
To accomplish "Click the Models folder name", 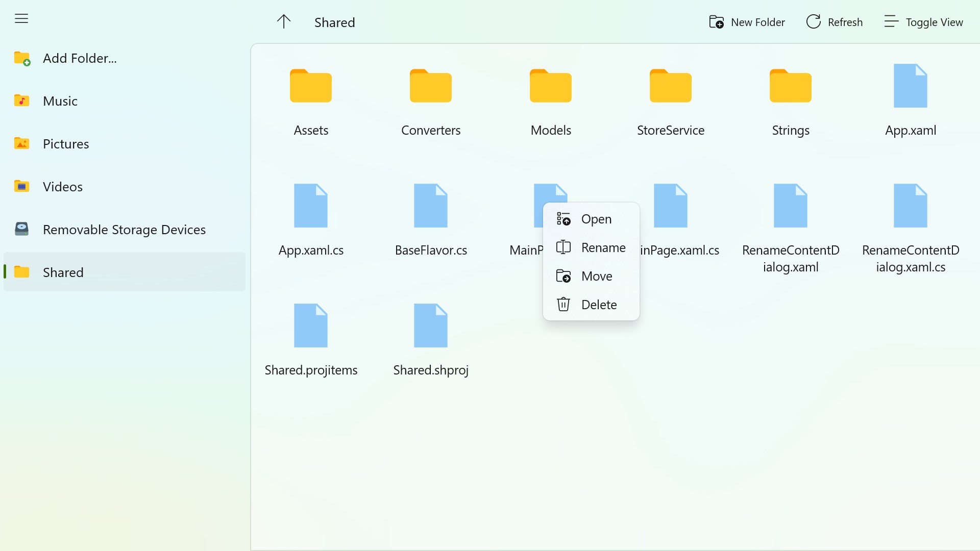I will point(551,130).
